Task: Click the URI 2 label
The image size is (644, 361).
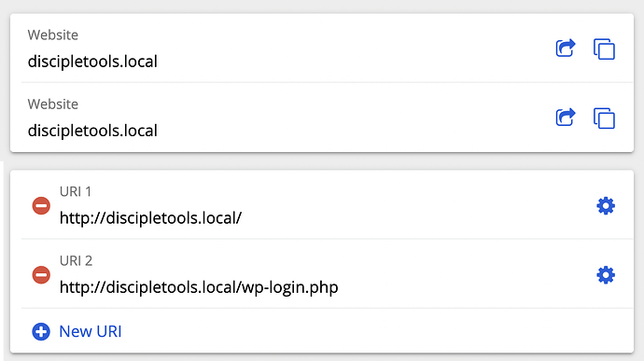Action: point(76,261)
